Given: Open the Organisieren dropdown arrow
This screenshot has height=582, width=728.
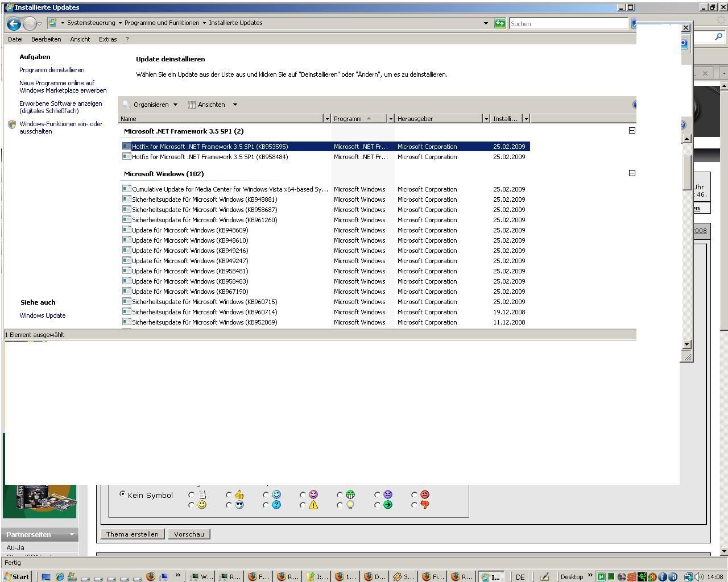Looking at the screenshot, I should tap(175, 105).
